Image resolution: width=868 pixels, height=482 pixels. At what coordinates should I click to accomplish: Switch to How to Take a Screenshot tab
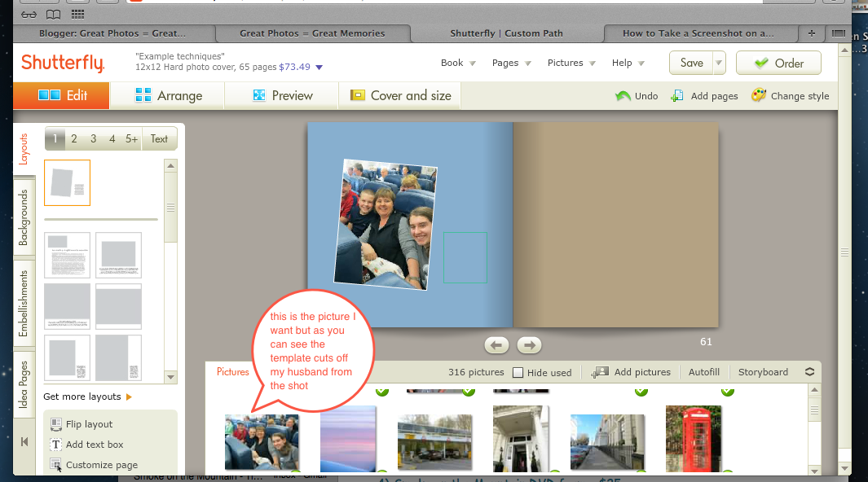tap(698, 33)
